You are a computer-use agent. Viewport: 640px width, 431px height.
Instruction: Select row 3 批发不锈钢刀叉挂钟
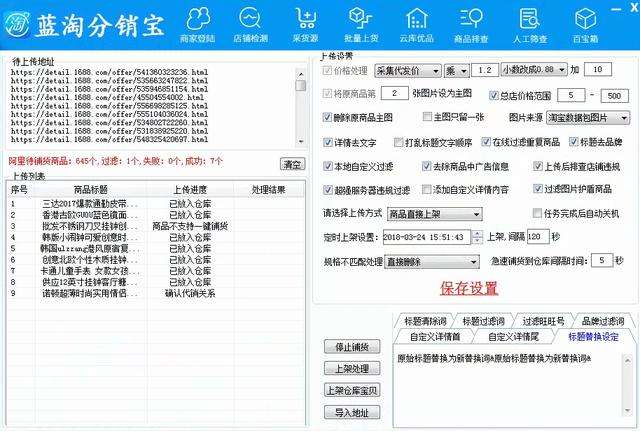[156, 226]
